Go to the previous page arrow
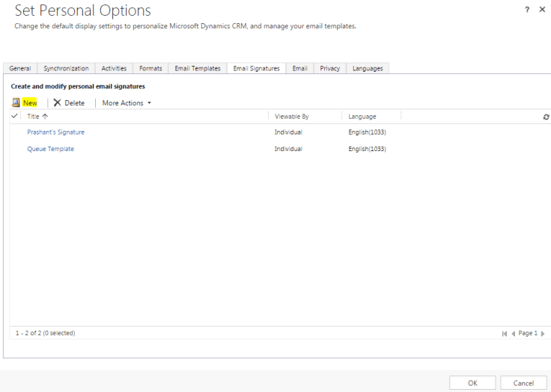 coord(513,334)
